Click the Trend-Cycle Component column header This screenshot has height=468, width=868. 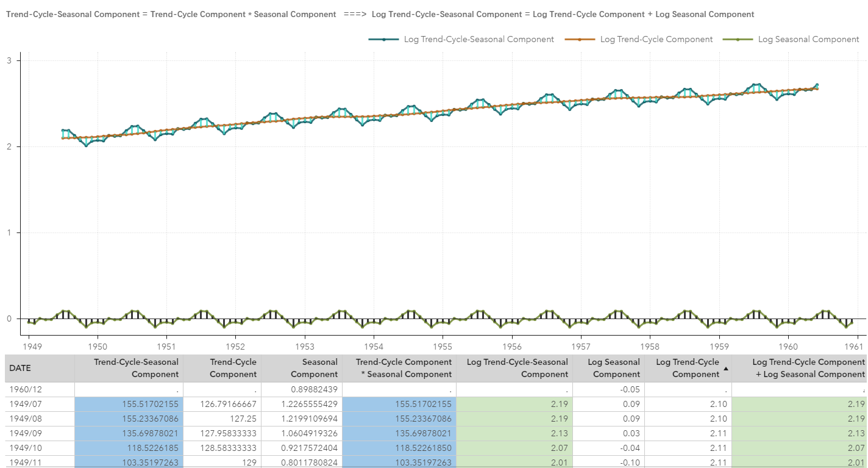(x=222, y=368)
